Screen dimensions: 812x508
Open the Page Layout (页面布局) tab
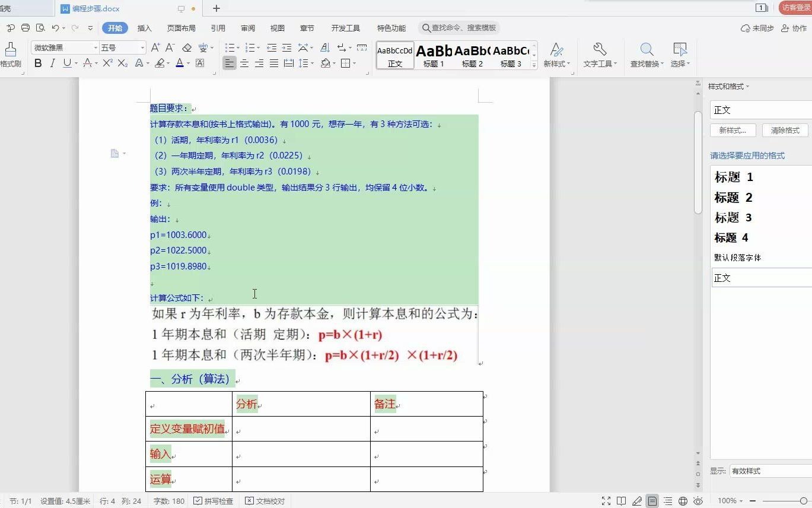[x=181, y=28]
